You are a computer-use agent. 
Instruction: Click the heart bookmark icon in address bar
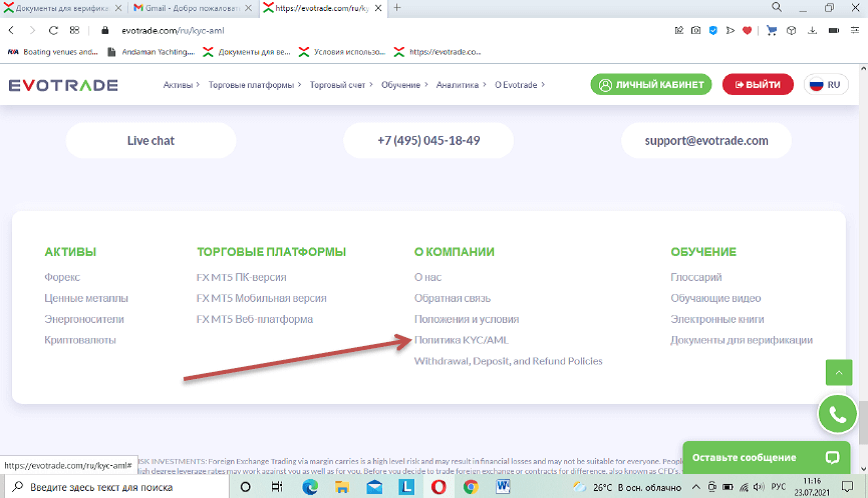(747, 30)
